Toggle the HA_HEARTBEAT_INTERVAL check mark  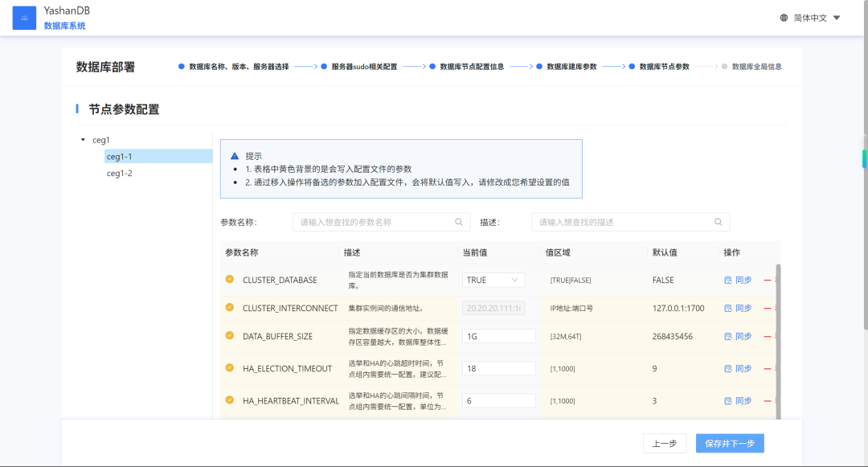click(x=230, y=400)
